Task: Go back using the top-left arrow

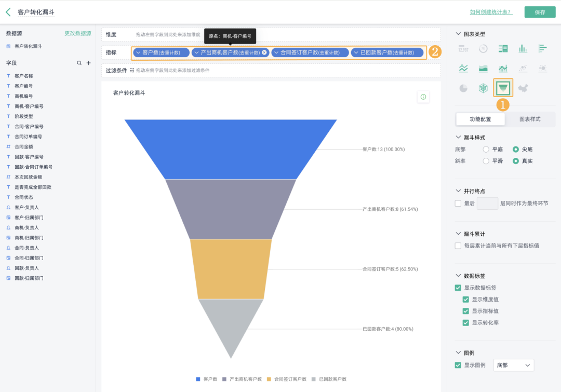Action: tap(8, 12)
